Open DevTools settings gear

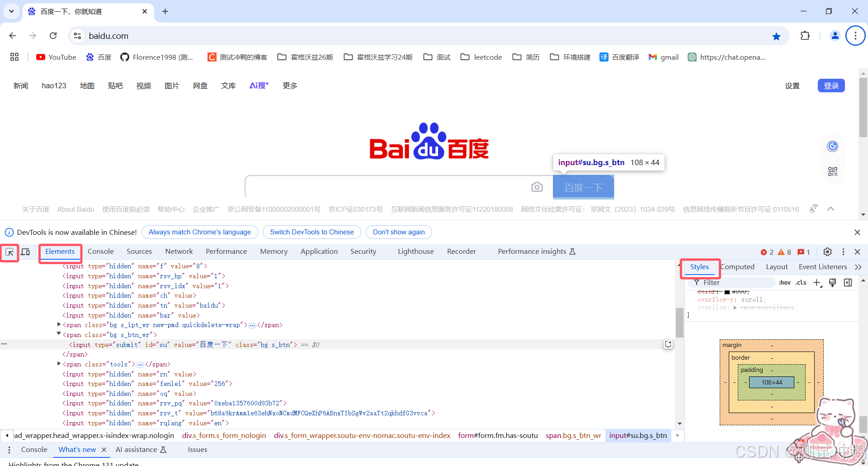point(827,252)
